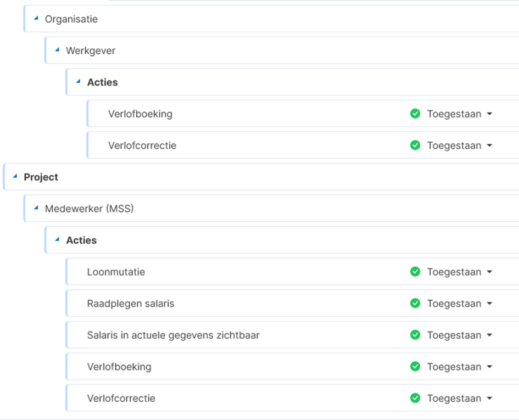Click green checkmark beside Medewerker Verlofcorrectie

pos(415,398)
